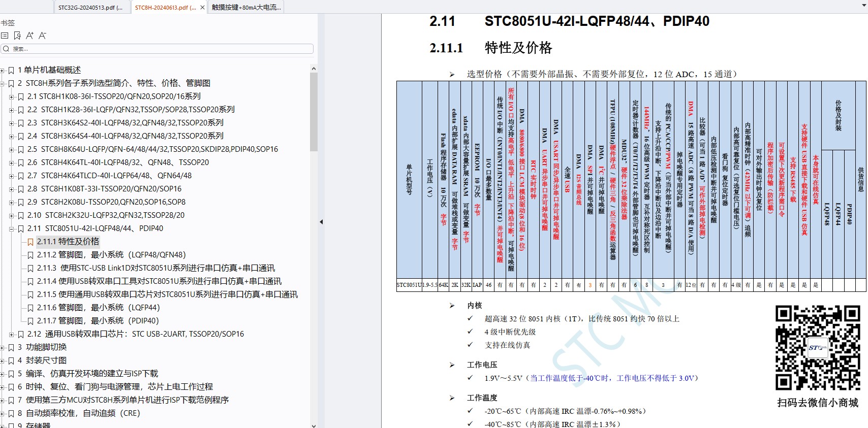The width and height of the screenshot is (868, 428).
Task: Open bookmark 2.11.4 使用USB转双串口工具
Action: coord(159,281)
